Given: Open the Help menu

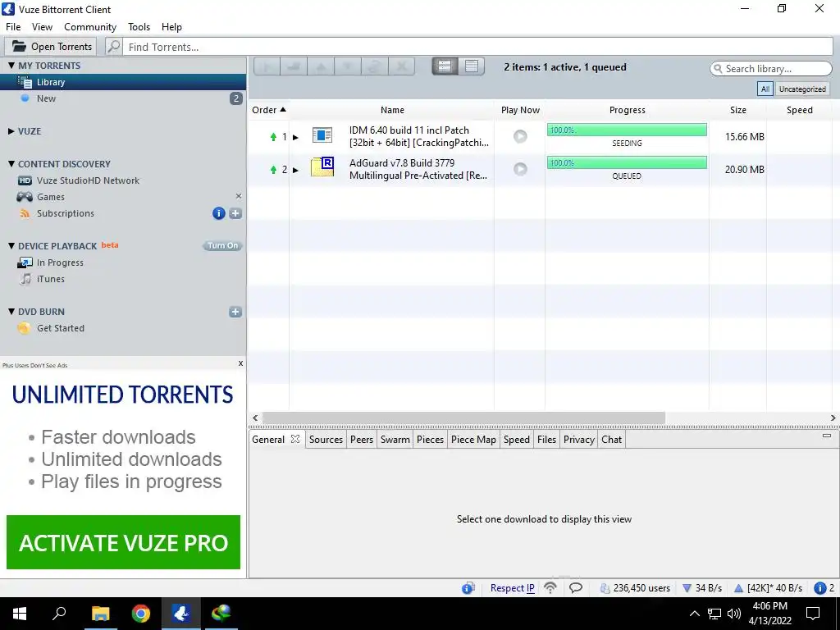Looking at the screenshot, I should 171,27.
